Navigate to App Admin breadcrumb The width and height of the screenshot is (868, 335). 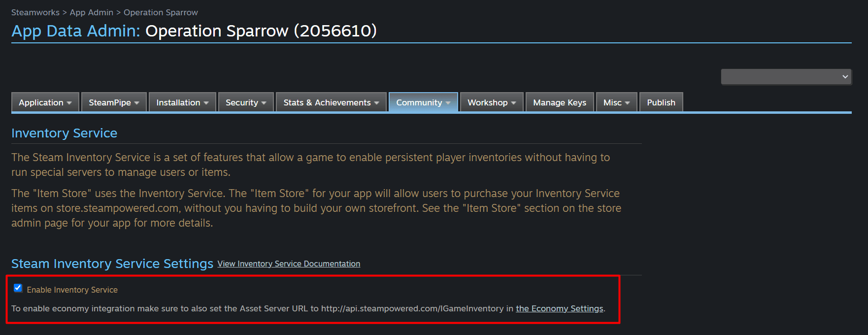[x=92, y=12]
